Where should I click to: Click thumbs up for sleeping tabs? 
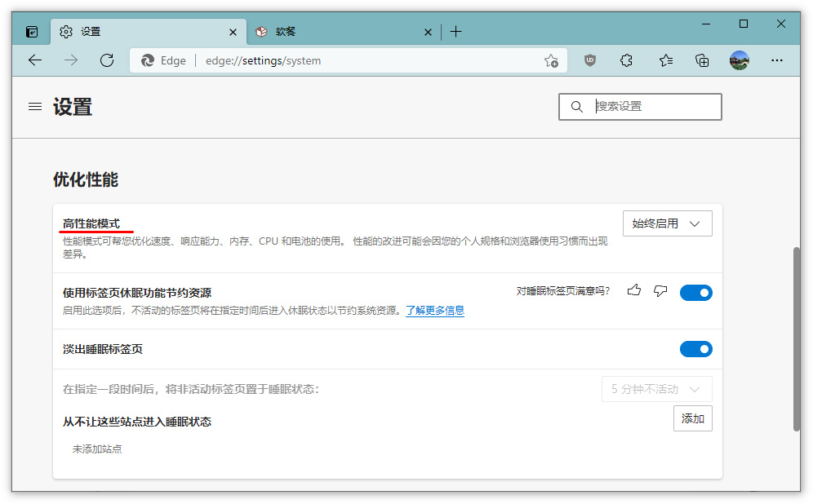tap(634, 290)
